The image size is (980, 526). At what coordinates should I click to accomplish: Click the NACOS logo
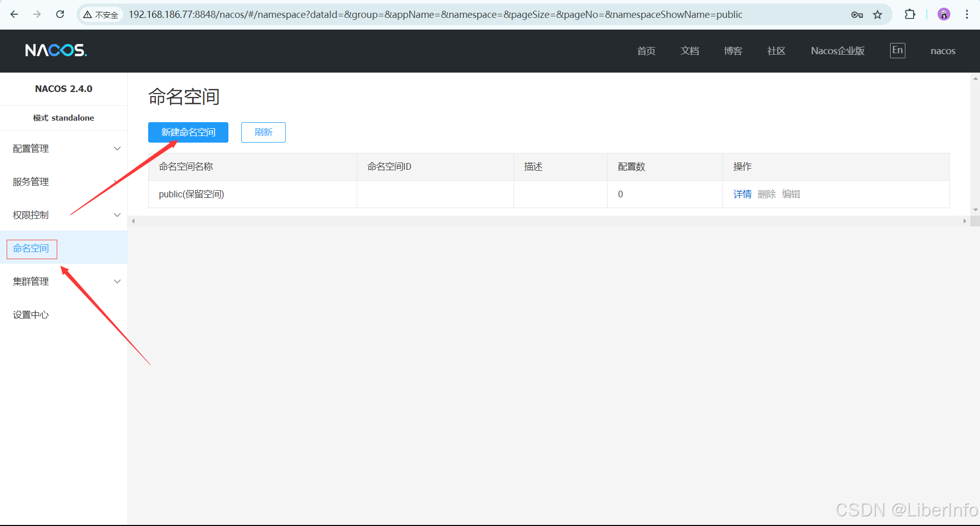(x=56, y=50)
